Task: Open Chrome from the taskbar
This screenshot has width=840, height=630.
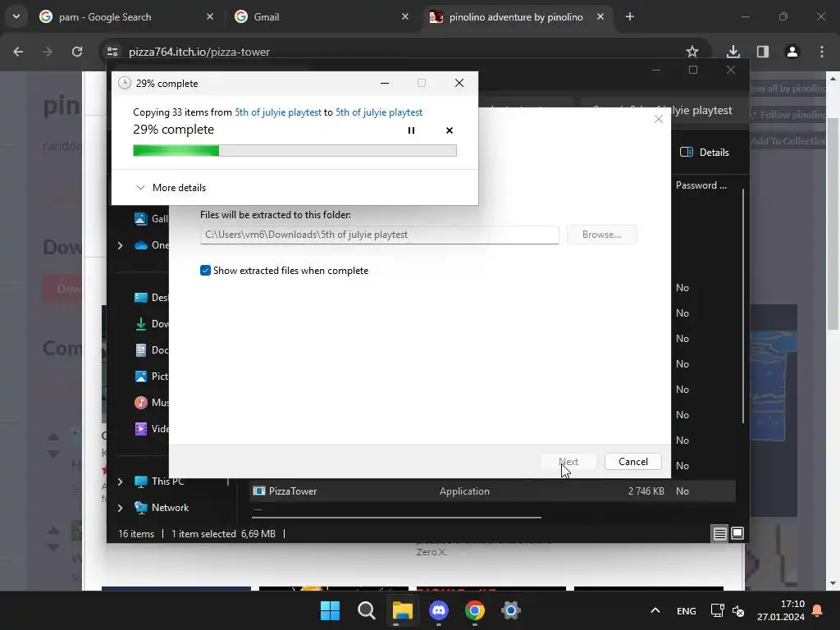Action: tap(475, 610)
